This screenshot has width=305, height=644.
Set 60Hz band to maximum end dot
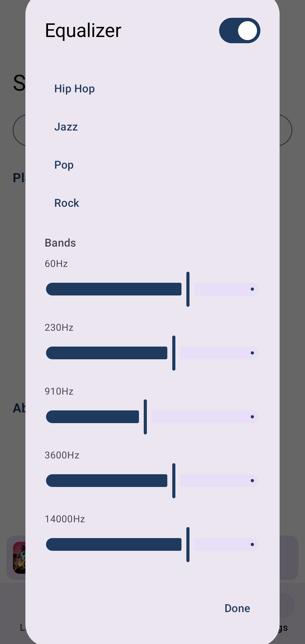pyautogui.click(x=252, y=289)
